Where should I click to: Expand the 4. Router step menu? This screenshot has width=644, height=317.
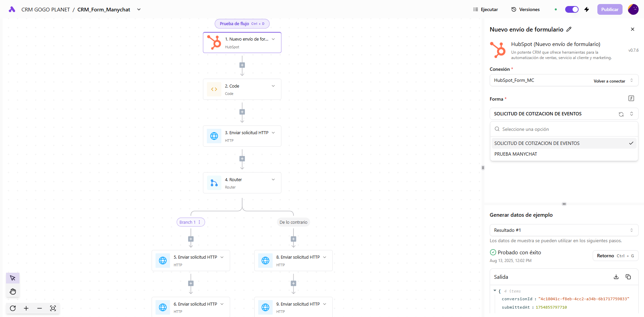[273, 180]
